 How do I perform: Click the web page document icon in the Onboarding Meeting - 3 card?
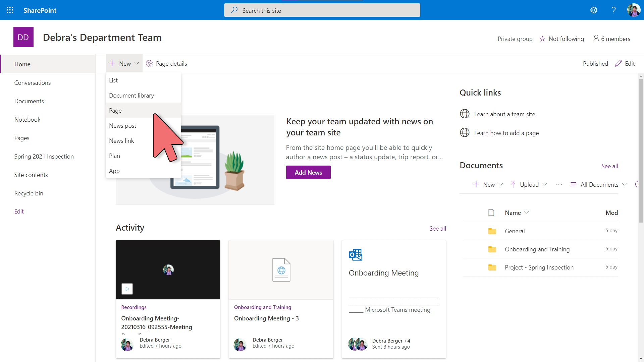pyautogui.click(x=281, y=270)
